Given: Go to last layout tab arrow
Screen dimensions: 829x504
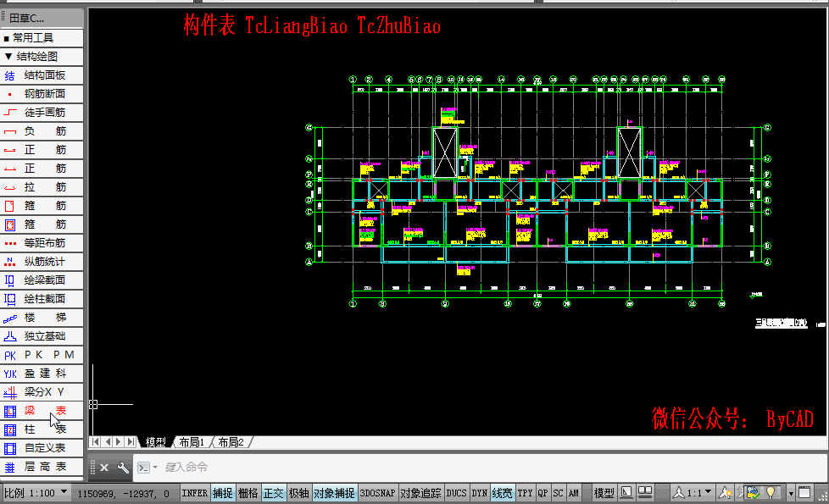Looking at the screenshot, I should 131,441.
